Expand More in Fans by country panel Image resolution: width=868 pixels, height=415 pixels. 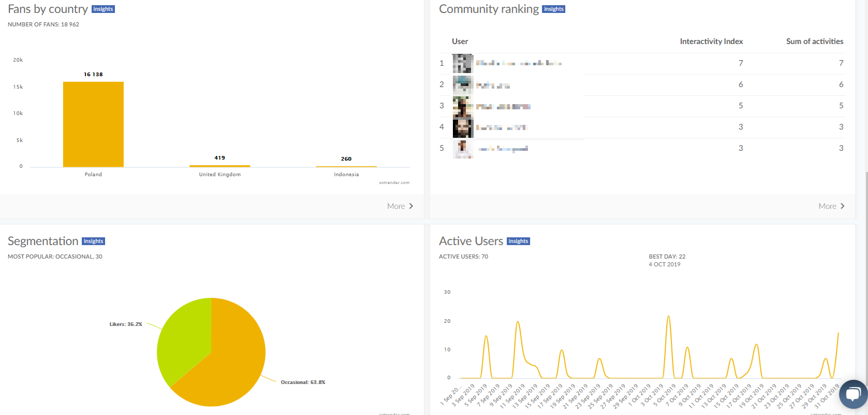(400, 206)
